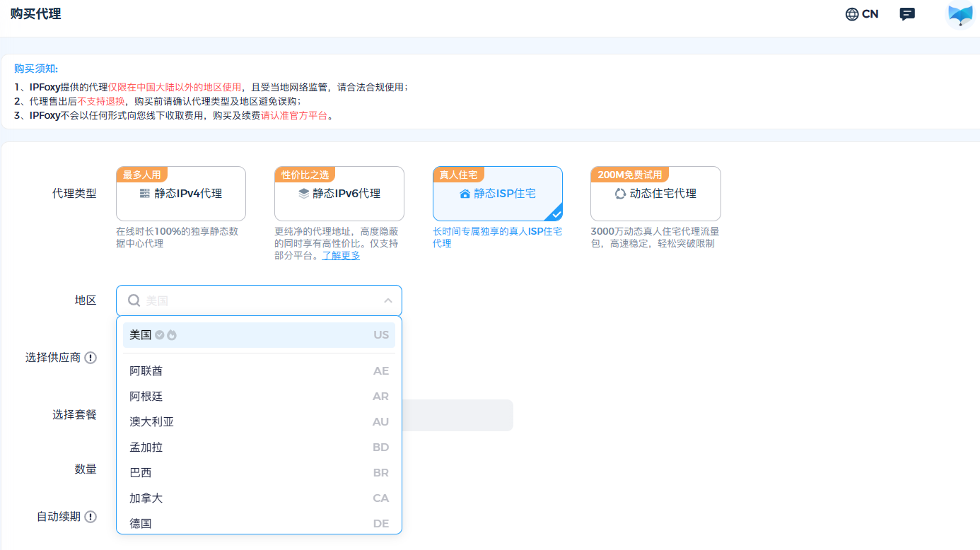The image size is (980, 550).
Task: Click the 美国 region search input
Action: pyautogui.click(x=260, y=300)
